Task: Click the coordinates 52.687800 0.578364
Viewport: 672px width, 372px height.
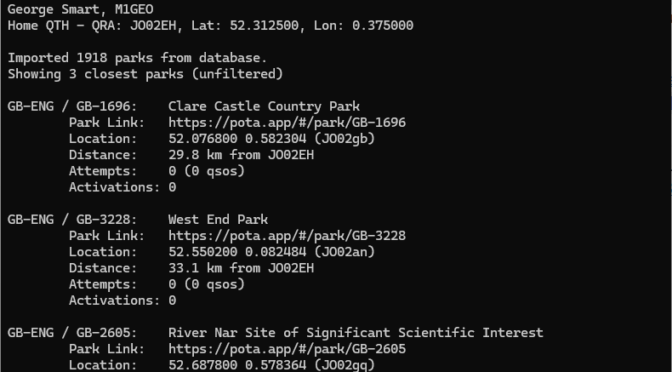Action: click(x=237, y=365)
